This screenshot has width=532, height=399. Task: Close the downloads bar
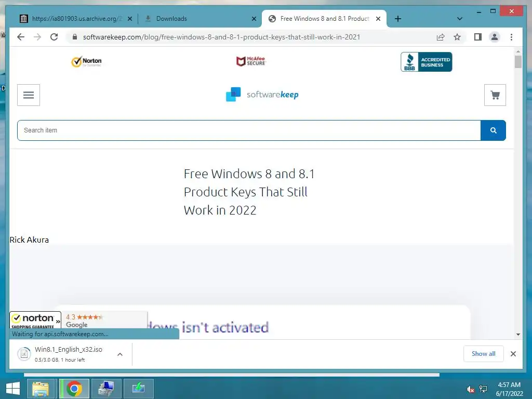coord(513,354)
